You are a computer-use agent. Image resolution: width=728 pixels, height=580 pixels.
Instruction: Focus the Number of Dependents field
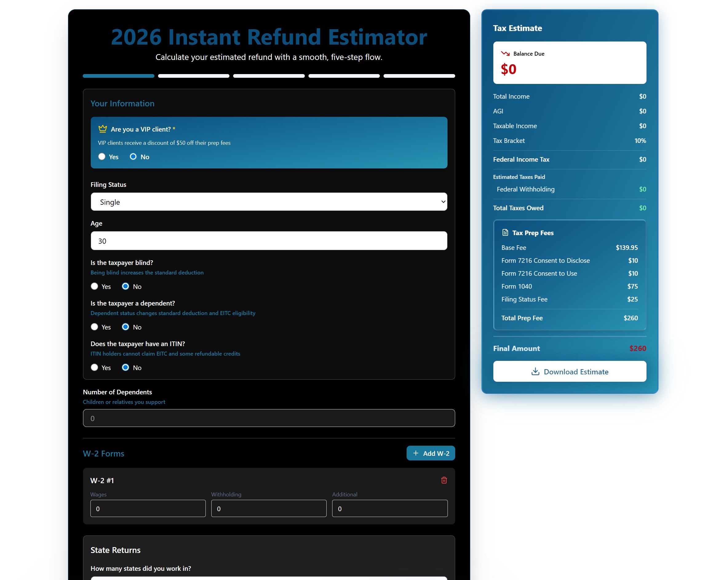coord(269,418)
